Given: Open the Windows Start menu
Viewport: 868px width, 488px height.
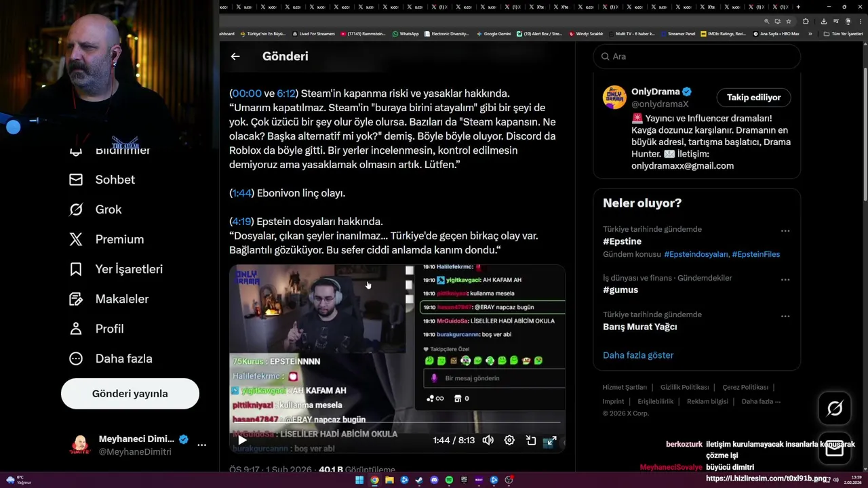Looking at the screenshot, I should click(359, 480).
